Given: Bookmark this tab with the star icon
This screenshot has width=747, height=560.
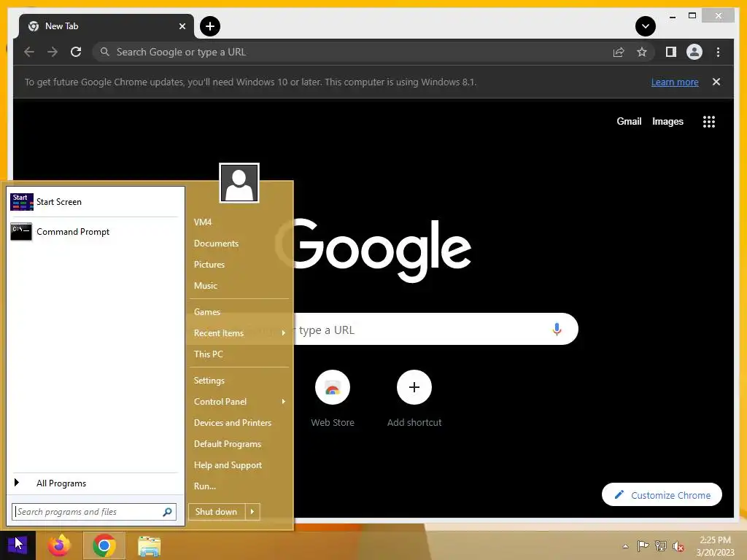Looking at the screenshot, I should coord(642,52).
